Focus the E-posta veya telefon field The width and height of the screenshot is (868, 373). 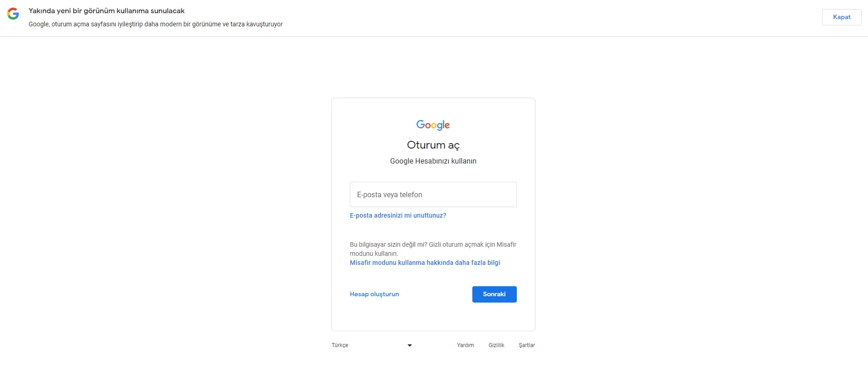point(433,194)
